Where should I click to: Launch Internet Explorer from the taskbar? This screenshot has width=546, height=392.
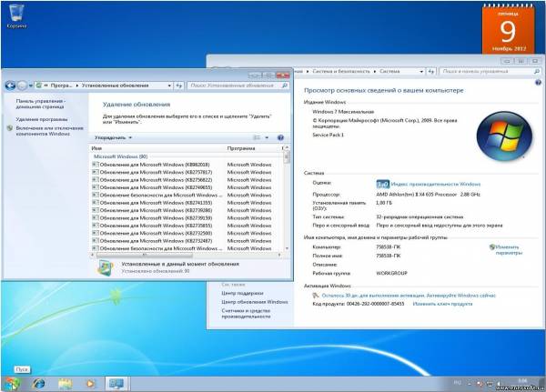[38, 384]
